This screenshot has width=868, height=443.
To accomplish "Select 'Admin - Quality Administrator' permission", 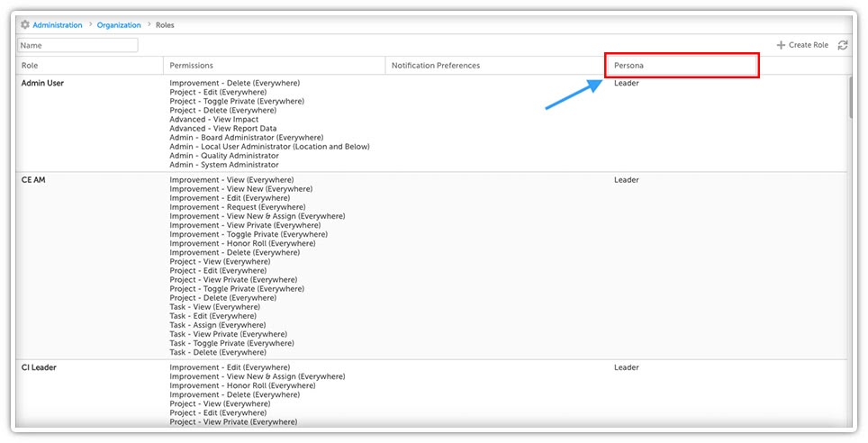I will pyautogui.click(x=224, y=156).
